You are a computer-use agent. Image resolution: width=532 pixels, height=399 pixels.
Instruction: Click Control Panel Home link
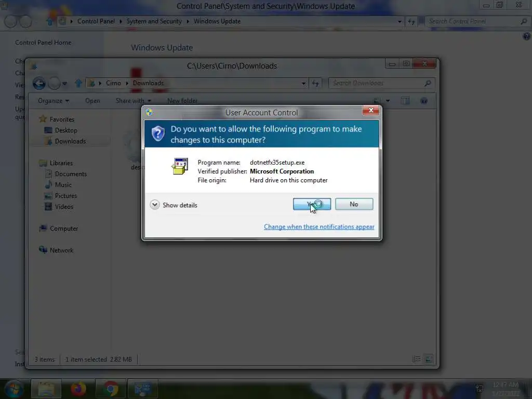[43, 43]
